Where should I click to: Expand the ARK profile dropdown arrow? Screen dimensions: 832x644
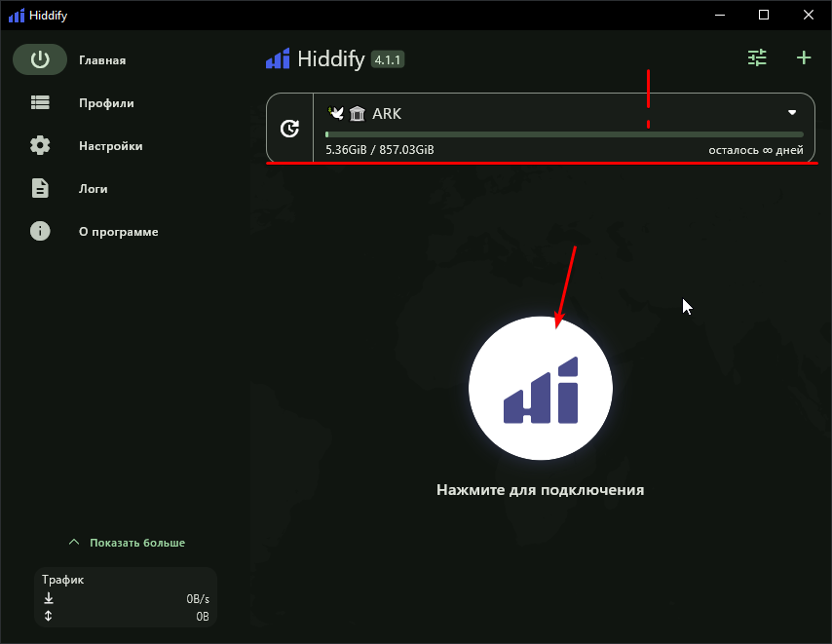(x=792, y=113)
